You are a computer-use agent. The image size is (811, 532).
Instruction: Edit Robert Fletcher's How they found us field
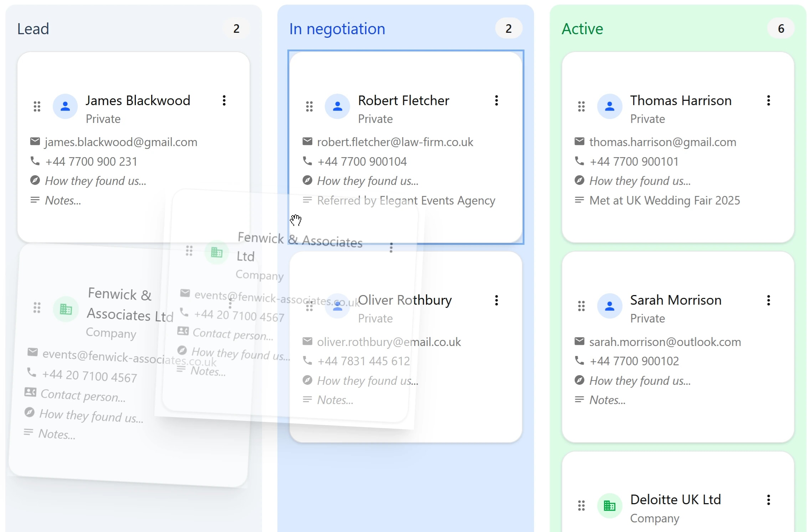pos(368,181)
